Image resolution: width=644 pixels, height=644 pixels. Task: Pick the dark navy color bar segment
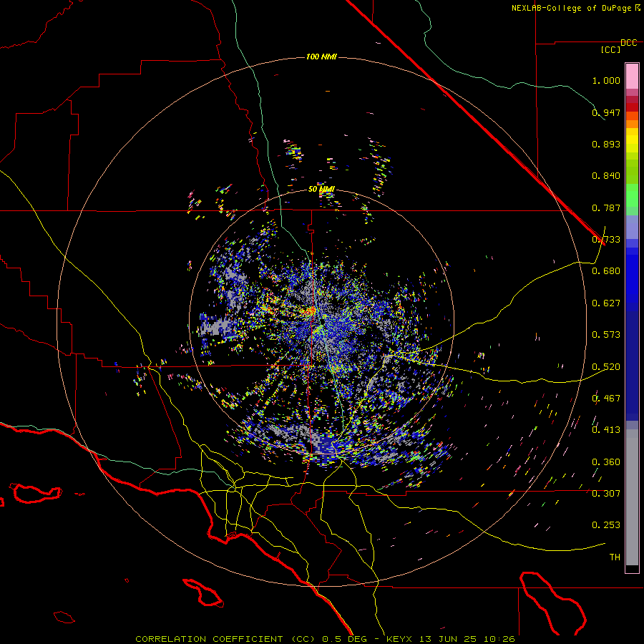tap(632, 366)
